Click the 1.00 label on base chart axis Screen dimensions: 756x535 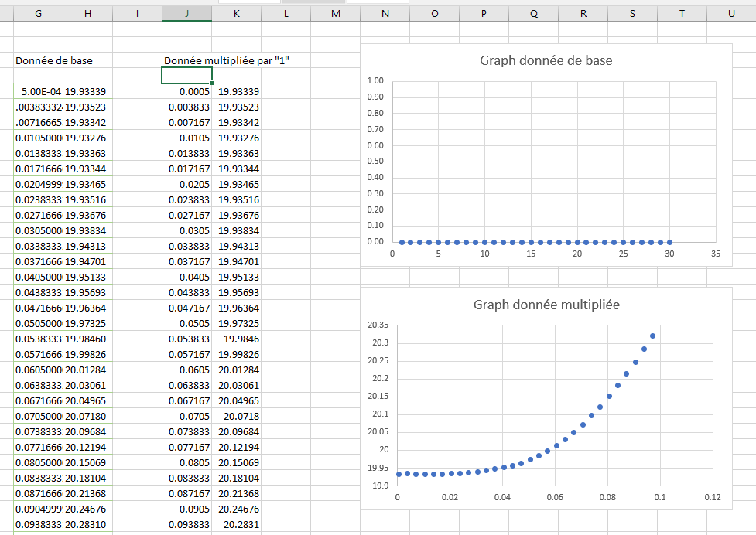coord(375,80)
